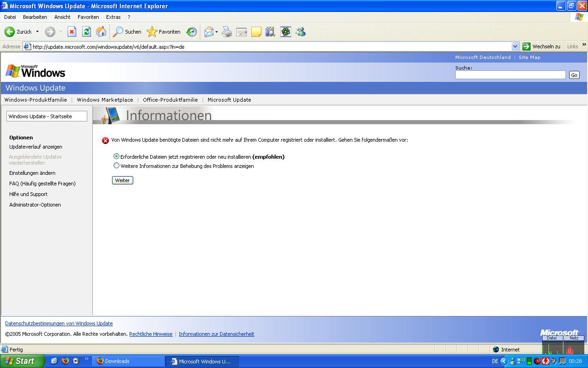Switch to the Downloads taskbar window
This screenshot has height=368, width=588.
[x=129, y=361]
